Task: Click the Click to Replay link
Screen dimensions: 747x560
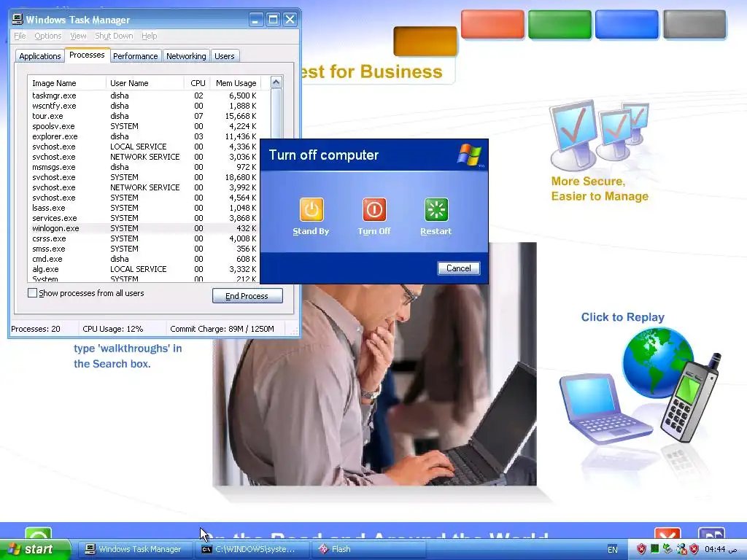Action: tap(623, 317)
